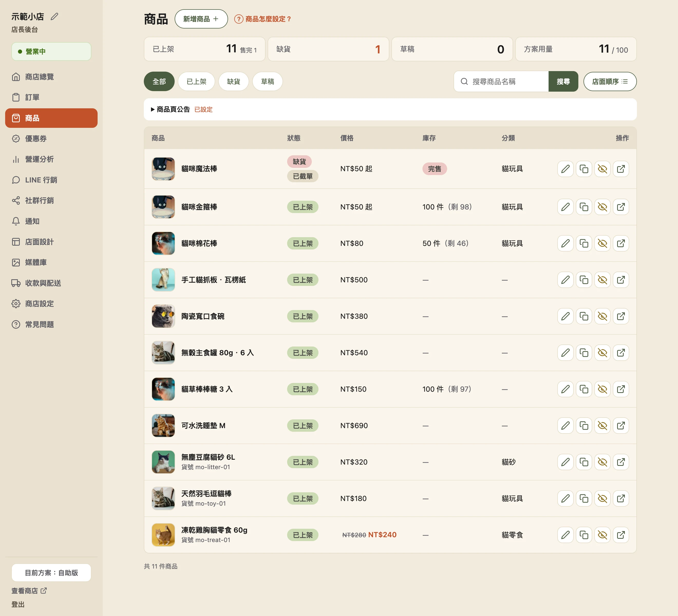Select the 全部 filter tab
Viewport: 678px width, 616px height.
click(159, 82)
